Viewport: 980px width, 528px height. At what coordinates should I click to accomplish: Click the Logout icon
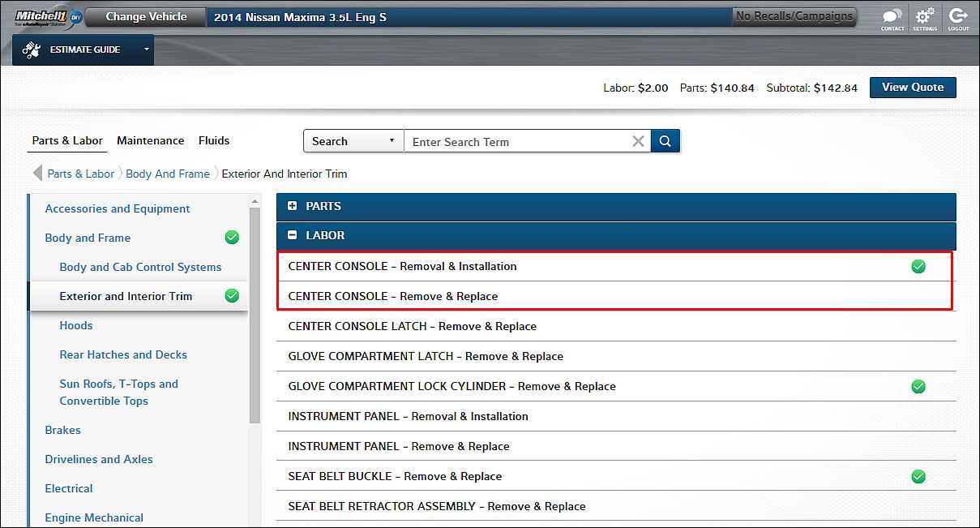point(958,17)
